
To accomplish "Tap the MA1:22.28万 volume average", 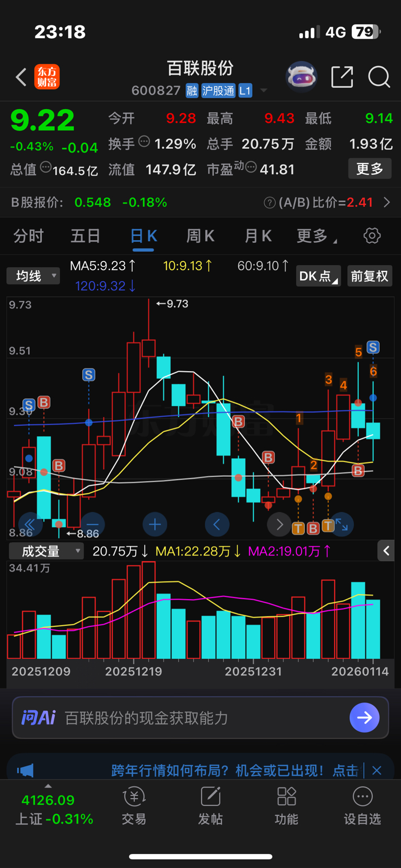I will pos(198,551).
